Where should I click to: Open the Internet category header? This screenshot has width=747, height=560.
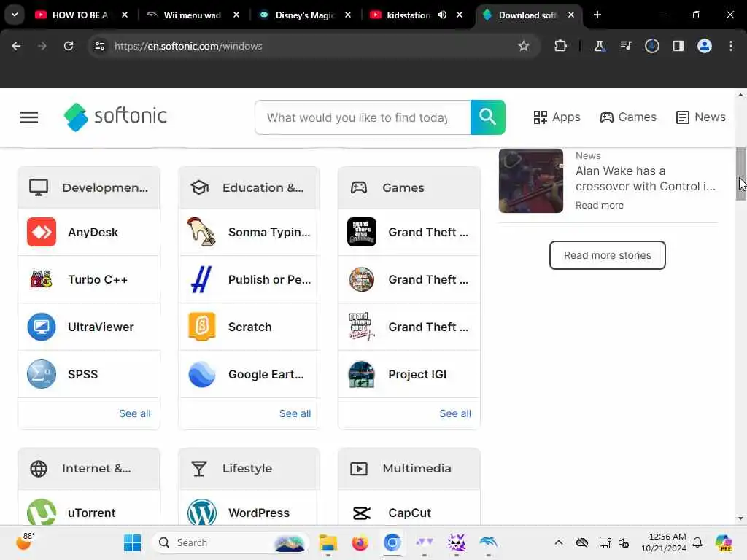(89, 469)
